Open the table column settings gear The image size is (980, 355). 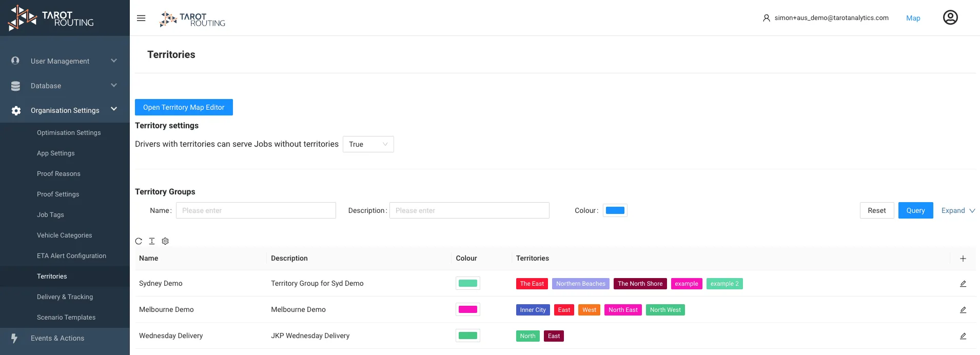pos(165,241)
